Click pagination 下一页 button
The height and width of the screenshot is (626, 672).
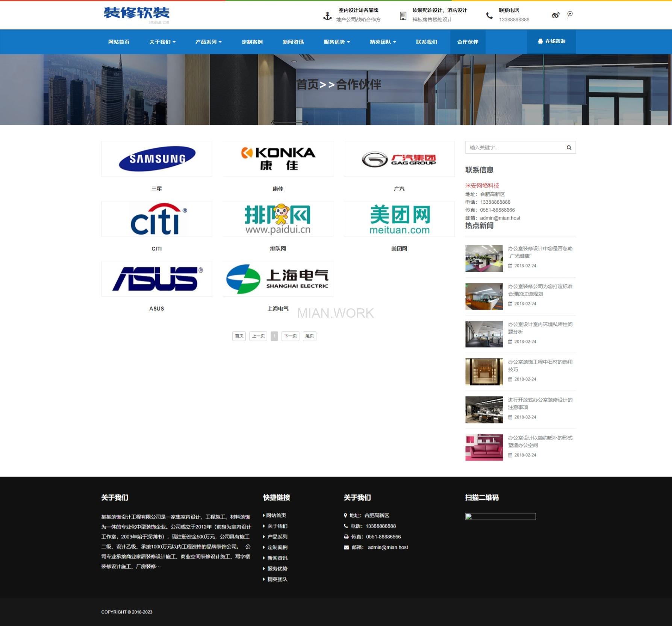(x=291, y=336)
